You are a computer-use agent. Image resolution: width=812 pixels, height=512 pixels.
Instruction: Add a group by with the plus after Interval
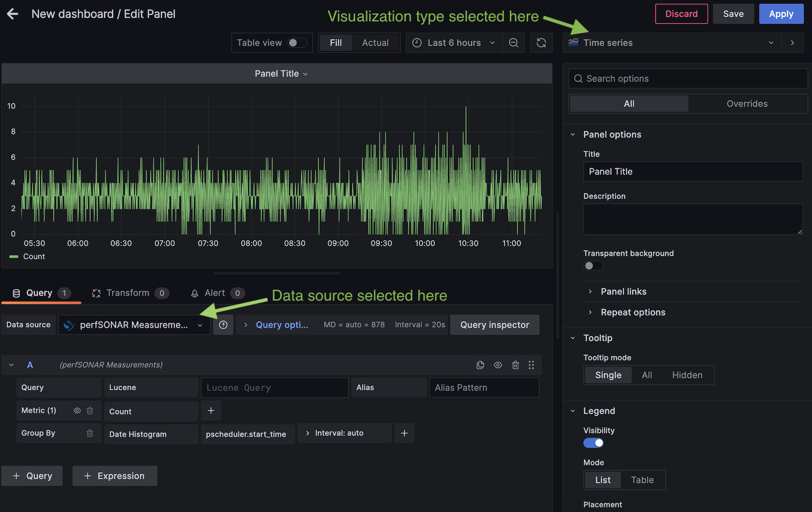(x=404, y=433)
